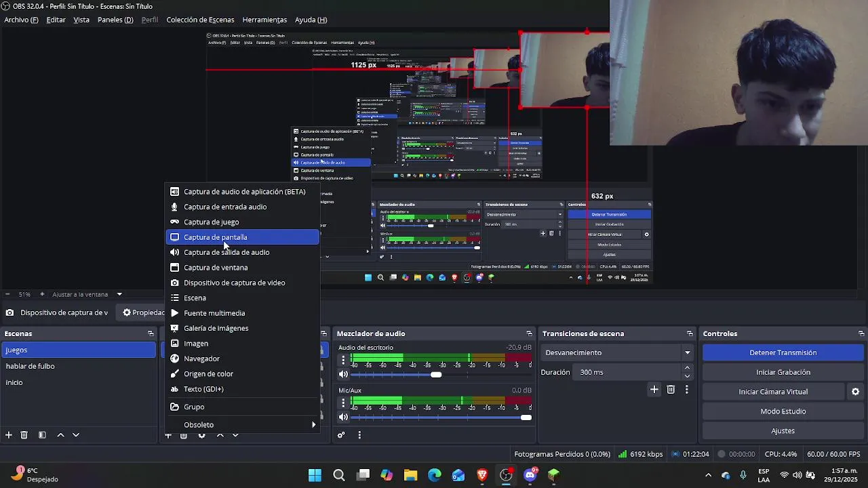
Task: Add a source with sources plus icon
Action: (168, 435)
